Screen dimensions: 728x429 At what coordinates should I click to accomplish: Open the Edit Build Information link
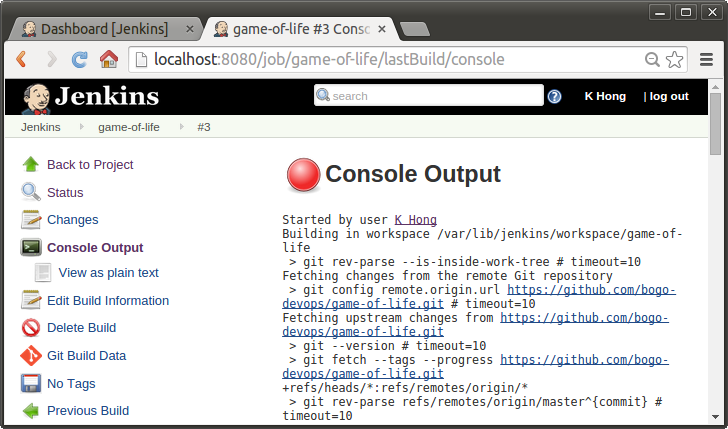tap(108, 300)
